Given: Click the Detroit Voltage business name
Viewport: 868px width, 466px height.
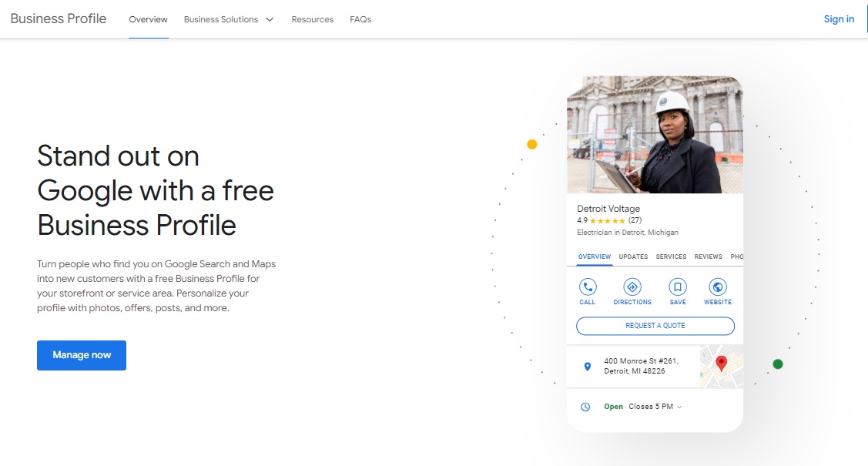Looking at the screenshot, I should (x=608, y=209).
